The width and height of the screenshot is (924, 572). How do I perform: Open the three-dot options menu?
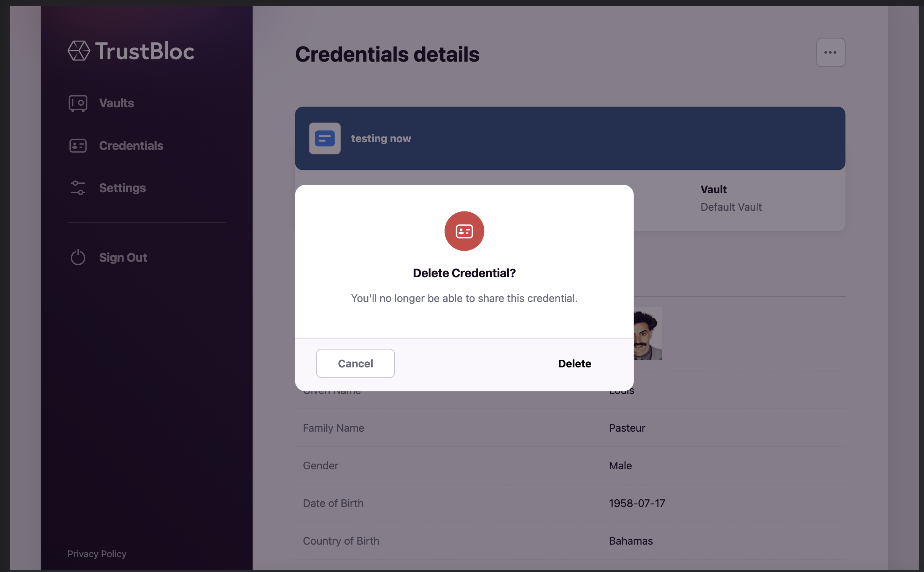coord(830,52)
